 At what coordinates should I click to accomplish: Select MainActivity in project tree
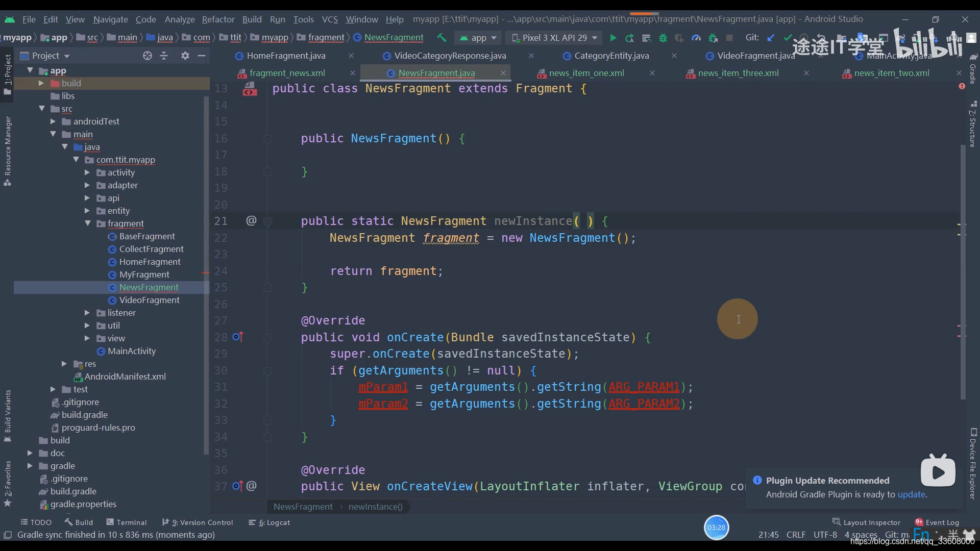(132, 351)
